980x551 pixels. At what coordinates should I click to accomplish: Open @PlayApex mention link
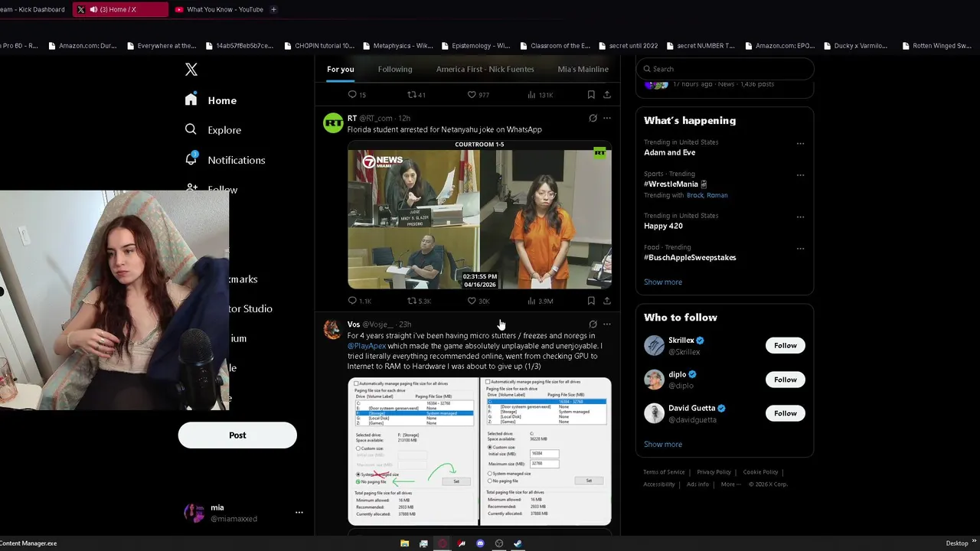pos(367,346)
